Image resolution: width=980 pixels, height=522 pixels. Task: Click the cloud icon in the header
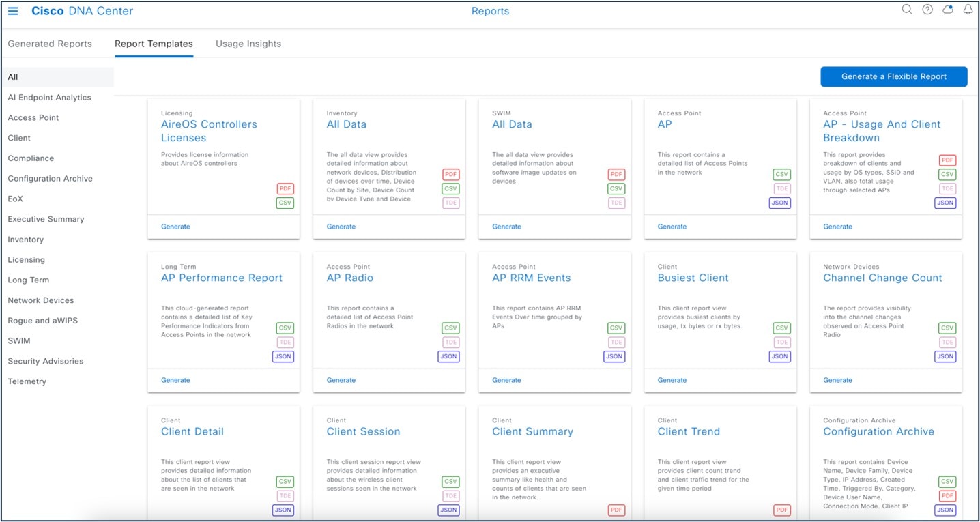pyautogui.click(x=947, y=10)
